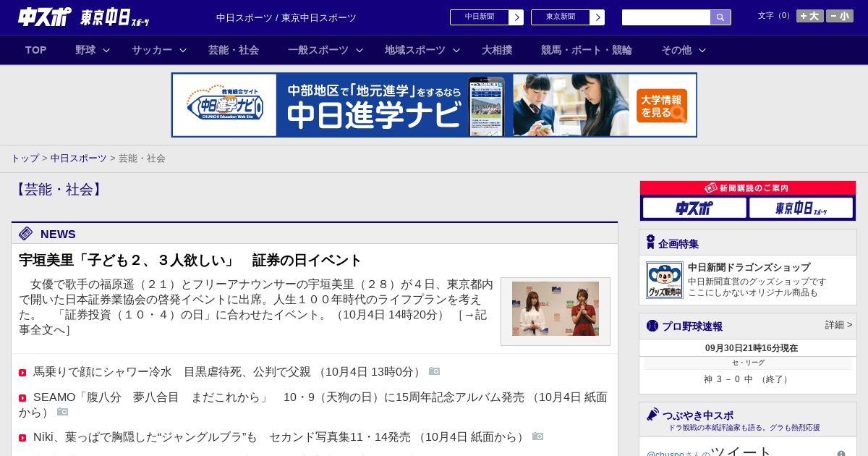Decrease text size with 小 button
868x456 pixels.
point(840,16)
